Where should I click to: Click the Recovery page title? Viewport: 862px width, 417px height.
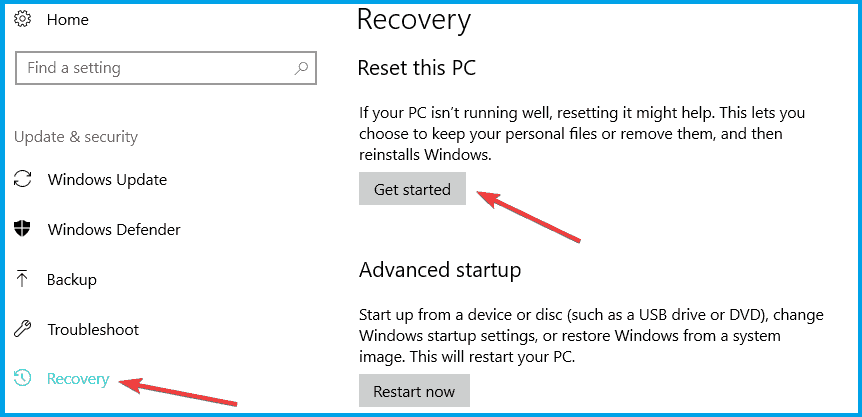413,19
